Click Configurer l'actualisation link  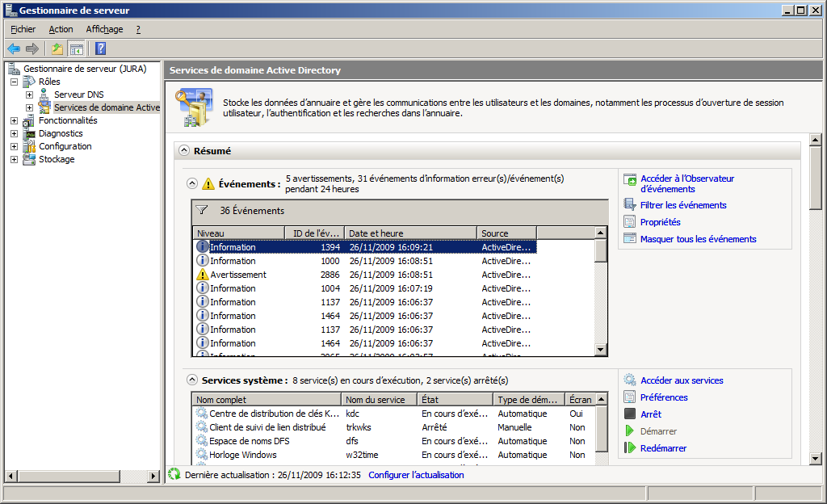[416, 475]
